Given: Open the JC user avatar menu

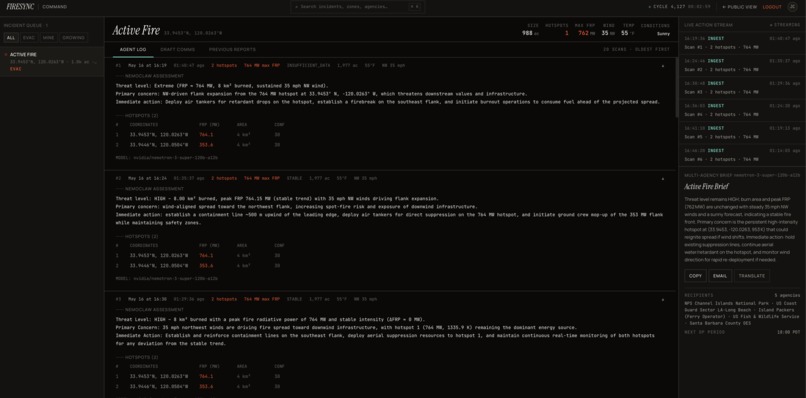Looking at the screenshot, I should pos(792,7).
